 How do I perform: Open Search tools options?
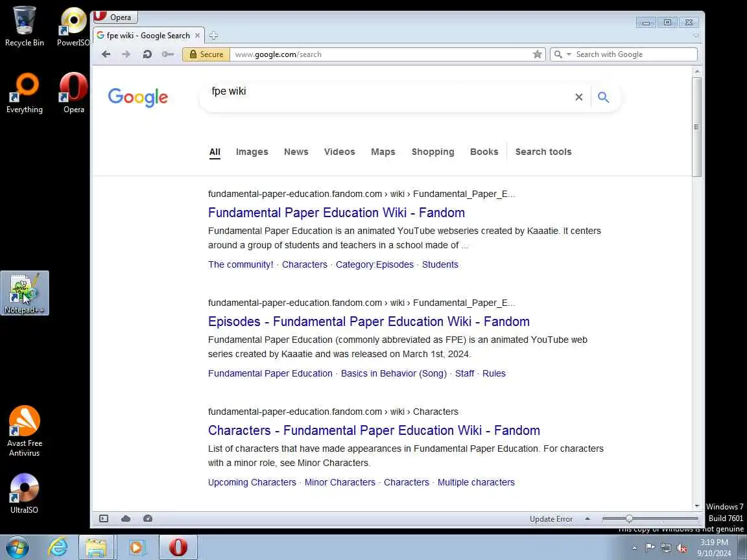click(543, 152)
